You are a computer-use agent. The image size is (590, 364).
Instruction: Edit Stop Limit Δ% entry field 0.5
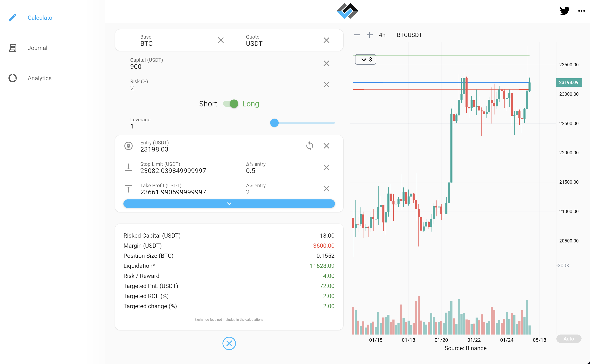point(282,167)
